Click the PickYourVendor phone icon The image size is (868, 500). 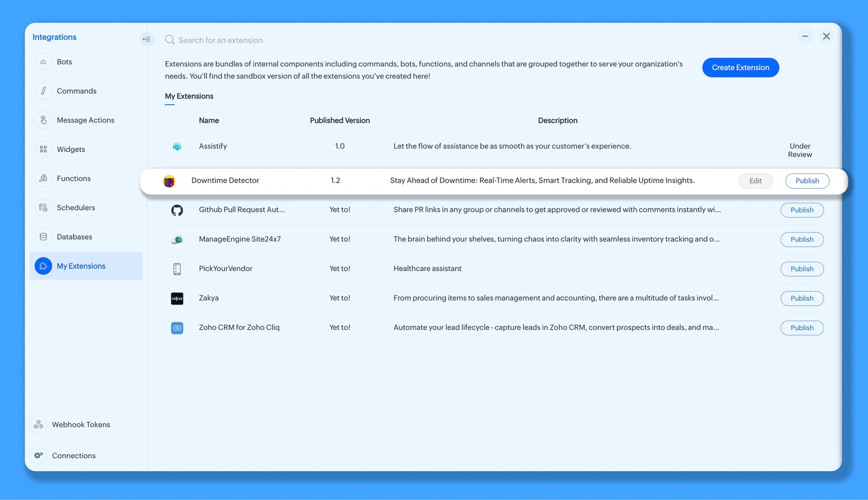point(177,269)
